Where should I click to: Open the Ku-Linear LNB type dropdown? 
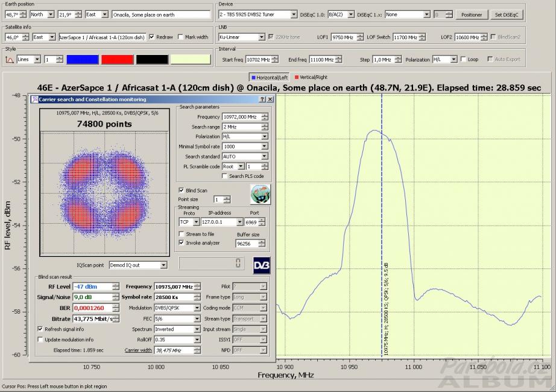[261, 37]
